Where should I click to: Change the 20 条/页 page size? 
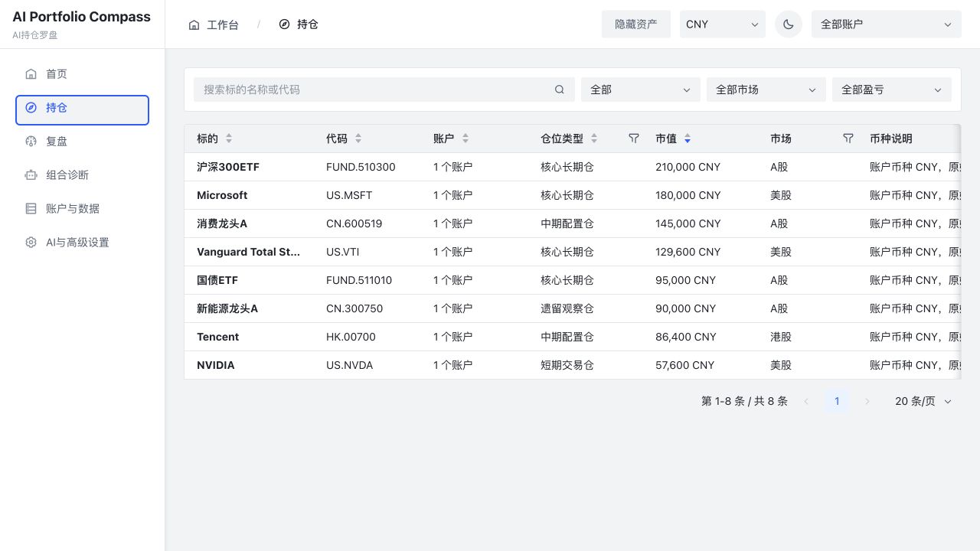(923, 401)
